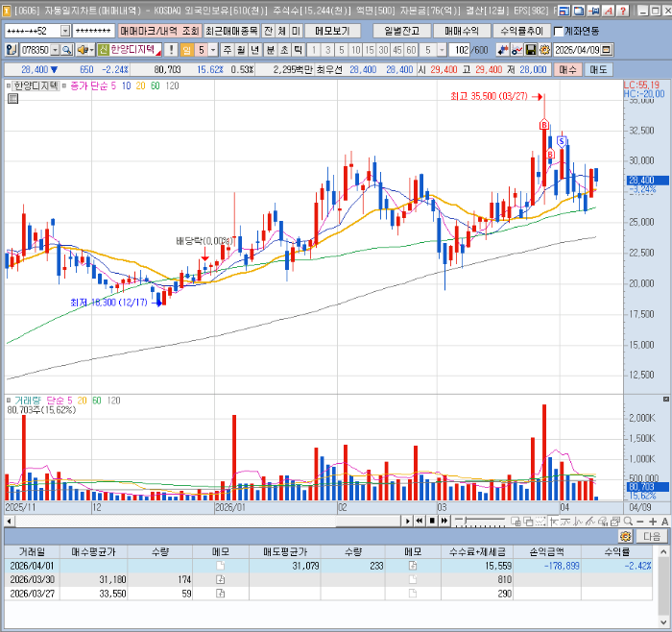Click the 매수 buy button
672x632 pixels.
pyautogui.click(x=567, y=69)
